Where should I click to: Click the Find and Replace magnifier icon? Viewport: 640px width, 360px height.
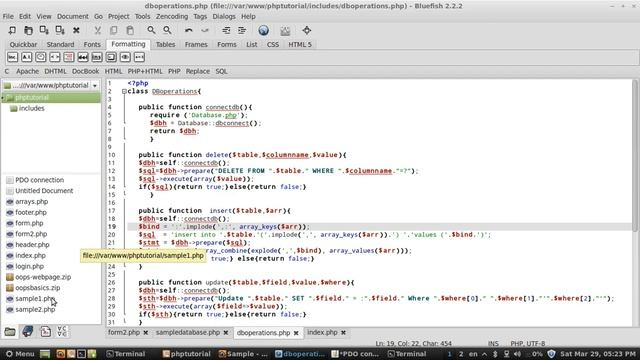pyautogui.click(x=167, y=30)
